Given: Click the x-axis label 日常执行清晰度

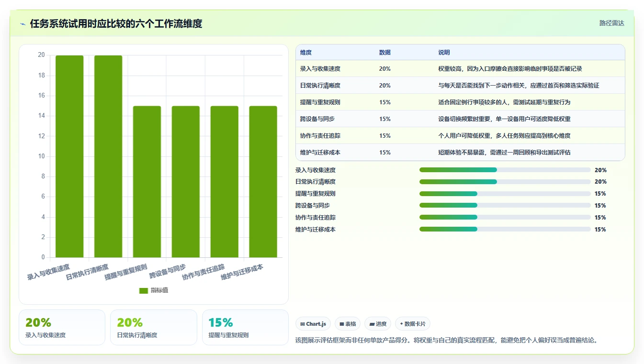Looking at the screenshot, I should pyautogui.click(x=87, y=271).
